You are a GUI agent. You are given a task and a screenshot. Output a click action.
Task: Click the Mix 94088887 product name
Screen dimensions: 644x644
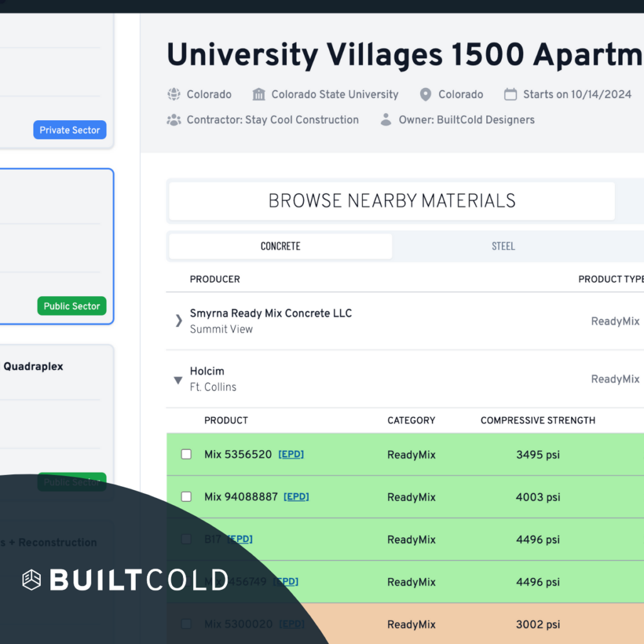pyautogui.click(x=241, y=497)
